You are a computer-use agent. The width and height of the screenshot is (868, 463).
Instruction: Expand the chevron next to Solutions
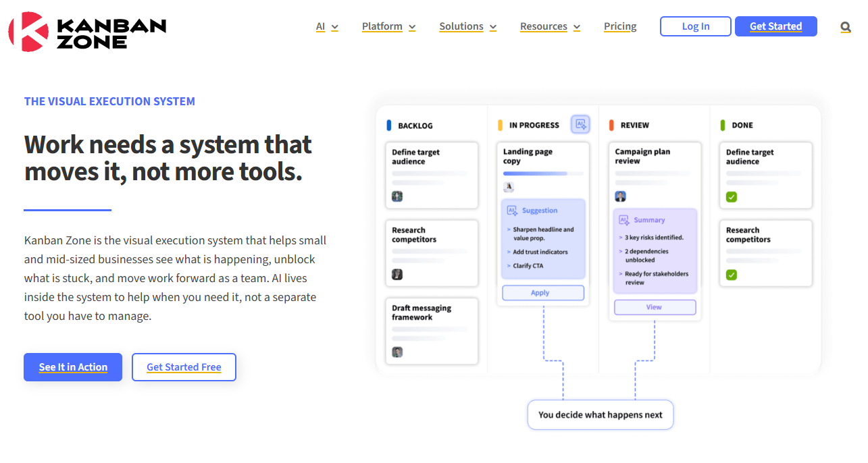[493, 28]
